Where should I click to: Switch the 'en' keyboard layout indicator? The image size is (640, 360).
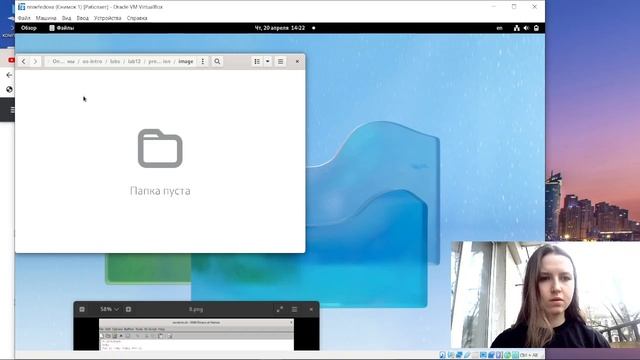point(500,28)
